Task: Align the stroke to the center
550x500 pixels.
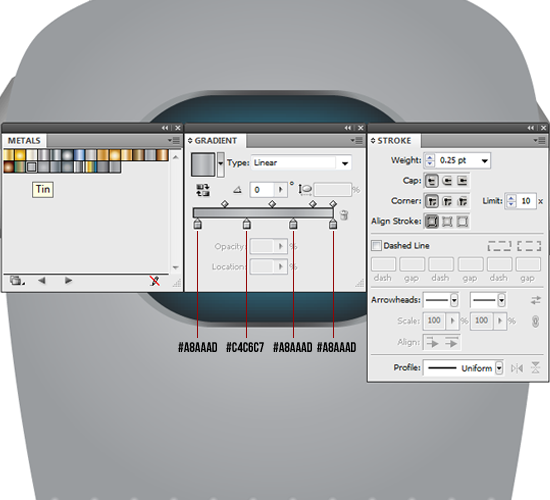Action: click(x=432, y=221)
